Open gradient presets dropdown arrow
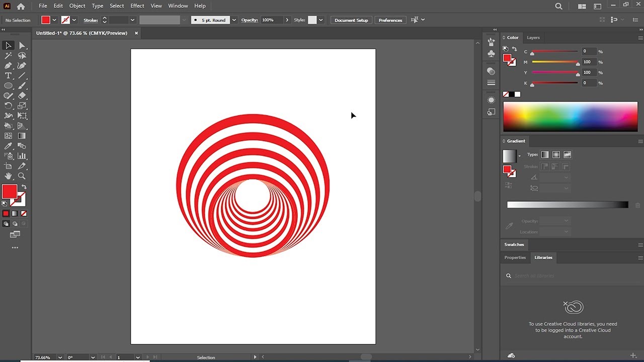The image size is (644, 362). pos(519,156)
